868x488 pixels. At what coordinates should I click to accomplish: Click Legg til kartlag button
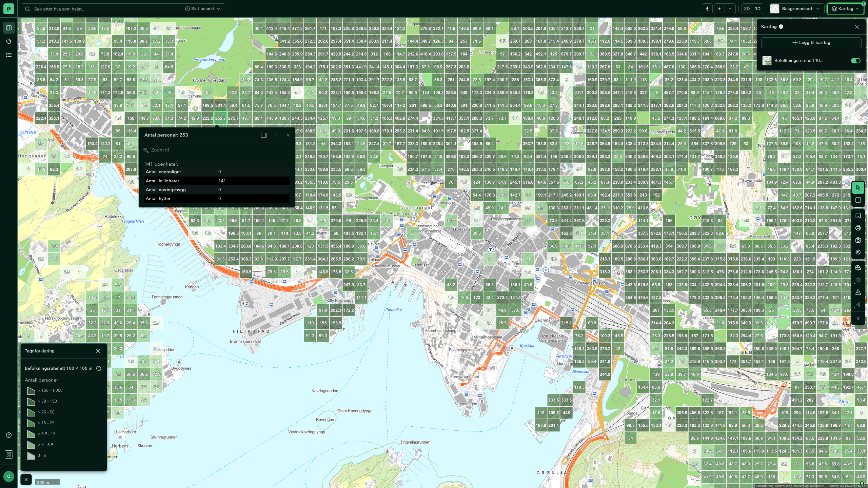click(811, 43)
